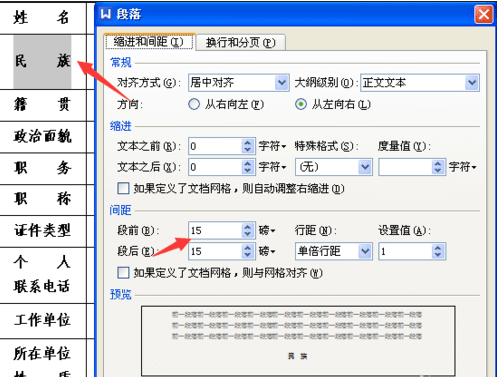
Task: Open the 字符 unit menu beside 度量值
Action: tap(462, 167)
